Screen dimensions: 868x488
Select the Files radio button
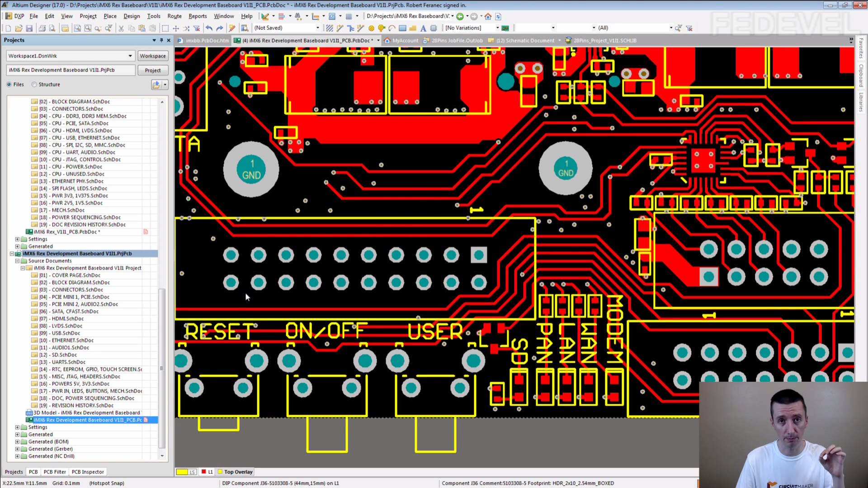[x=9, y=84]
